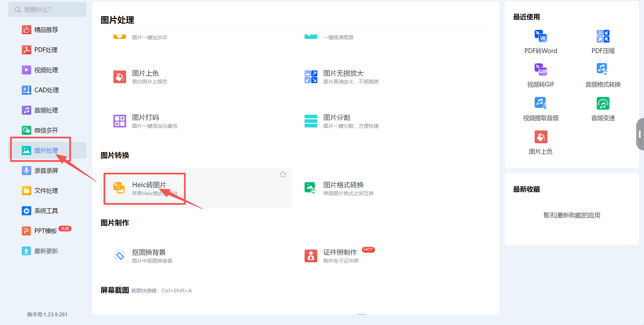Click the 图片一键加水印 entry
Image resolution: width=644 pixels, height=325 pixels.
point(150,37)
